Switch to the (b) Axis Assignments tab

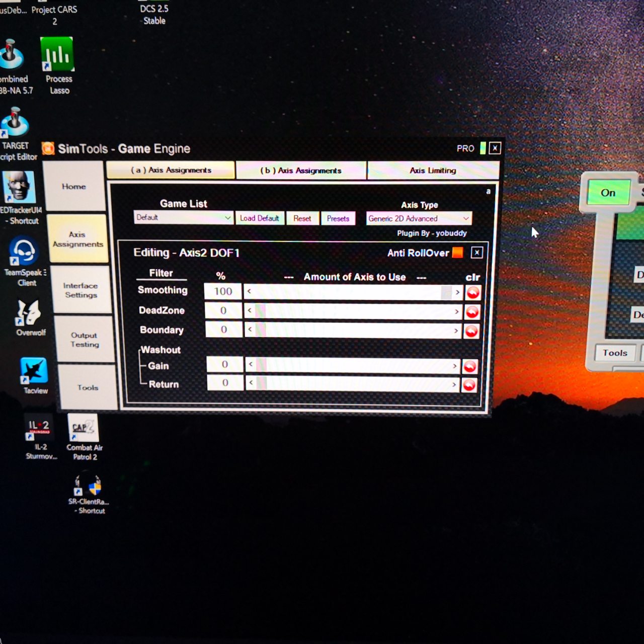pyautogui.click(x=301, y=171)
